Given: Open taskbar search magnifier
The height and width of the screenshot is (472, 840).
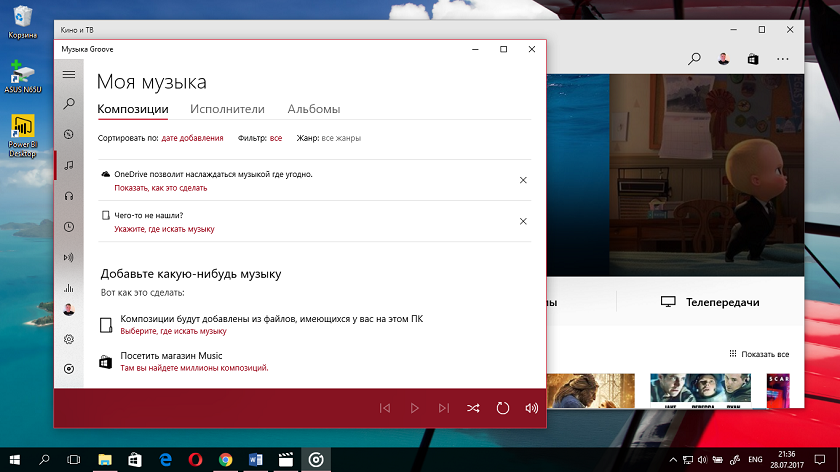Looking at the screenshot, I should (44, 460).
